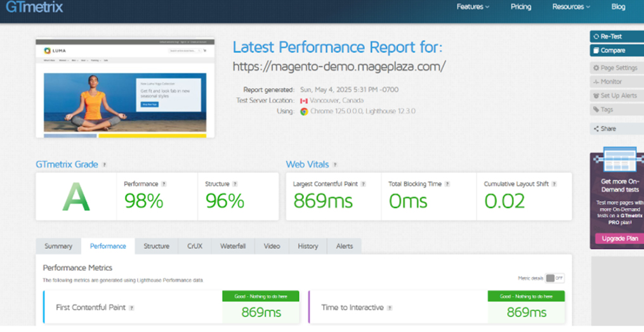Click the Share button
Image resolution: width=644 pixels, height=332 pixels.
617,129
